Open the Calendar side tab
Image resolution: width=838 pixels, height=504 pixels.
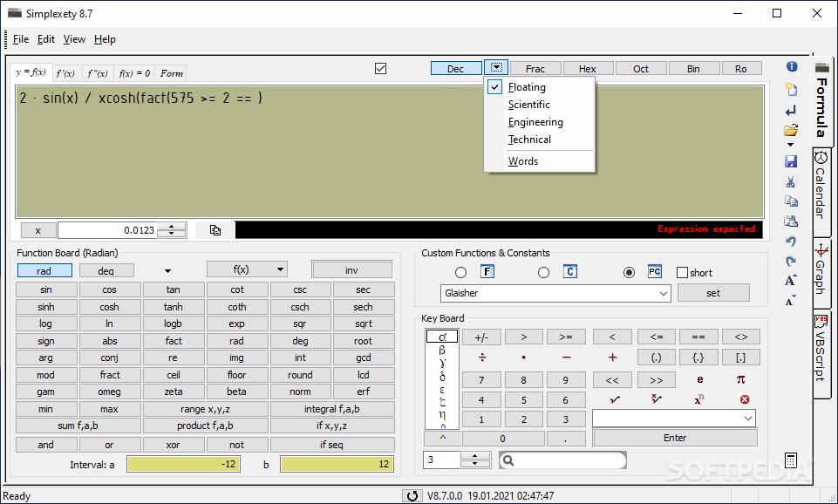821,191
